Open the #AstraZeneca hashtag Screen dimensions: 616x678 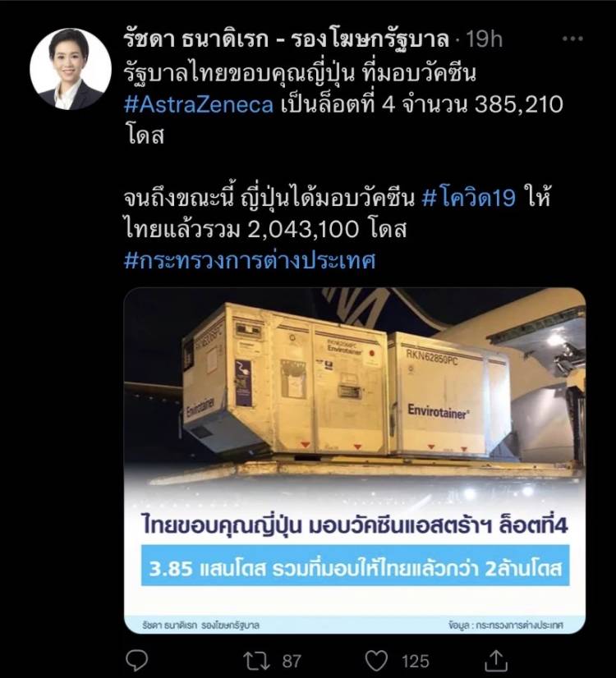pyautogui.click(x=199, y=104)
